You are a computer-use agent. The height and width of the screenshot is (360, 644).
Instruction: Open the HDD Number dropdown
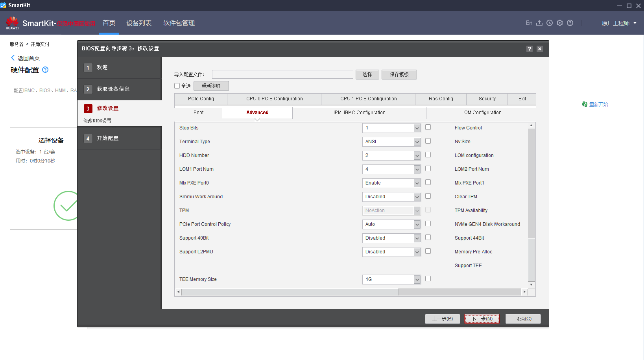(391, 155)
